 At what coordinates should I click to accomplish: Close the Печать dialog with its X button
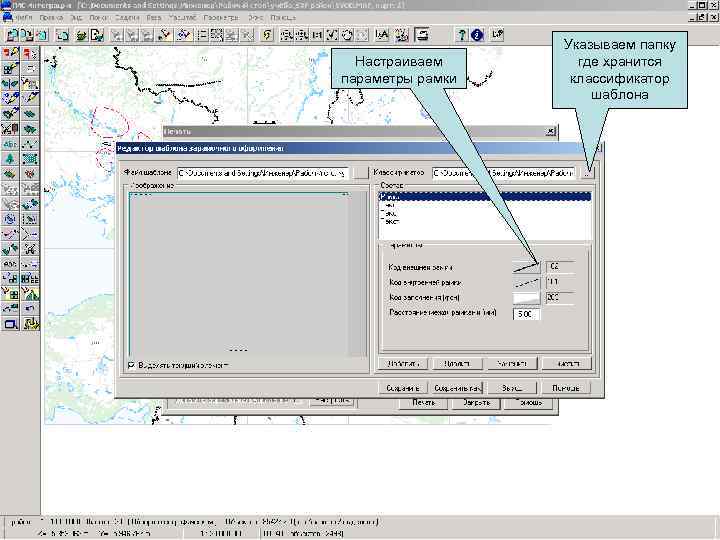[x=551, y=132]
